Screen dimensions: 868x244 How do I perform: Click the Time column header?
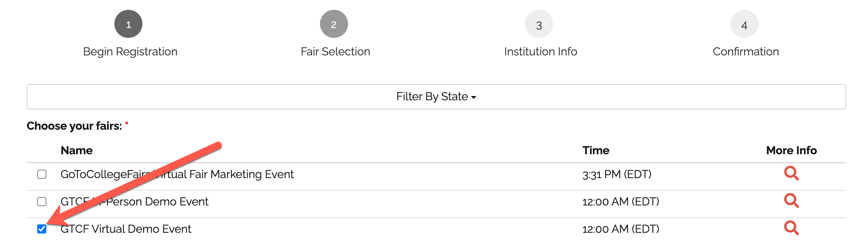click(x=596, y=150)
